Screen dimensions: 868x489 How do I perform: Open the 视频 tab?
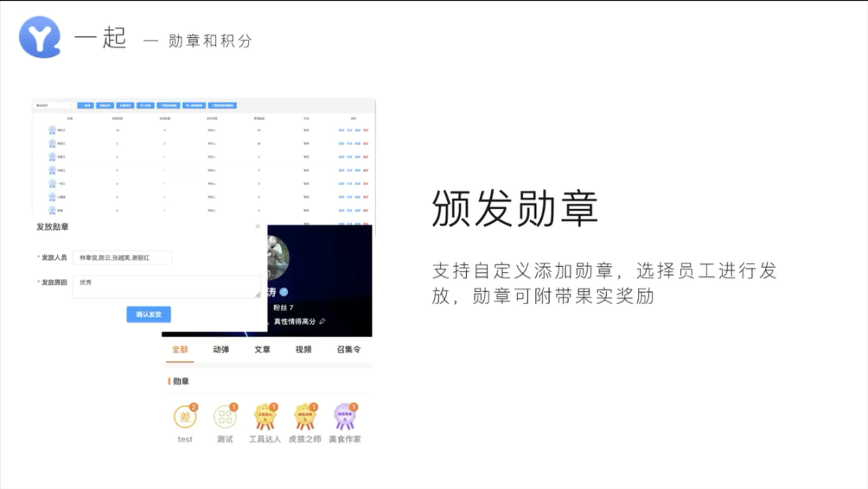[x=303, y=349]
